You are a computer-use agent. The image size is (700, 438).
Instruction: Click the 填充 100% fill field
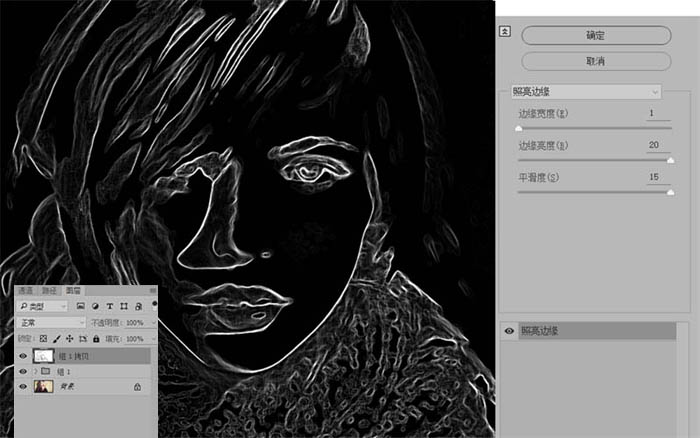[135, 339]
